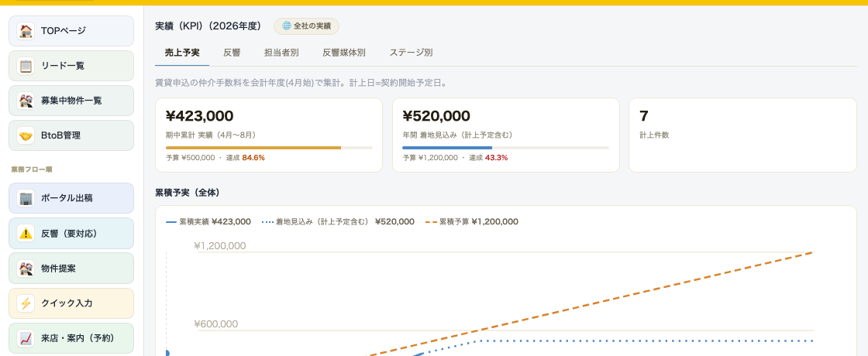Click the houses icon beside 募集中物件一覧
Image resolution: width=868 pixels, height=356 pixels.
26,101
